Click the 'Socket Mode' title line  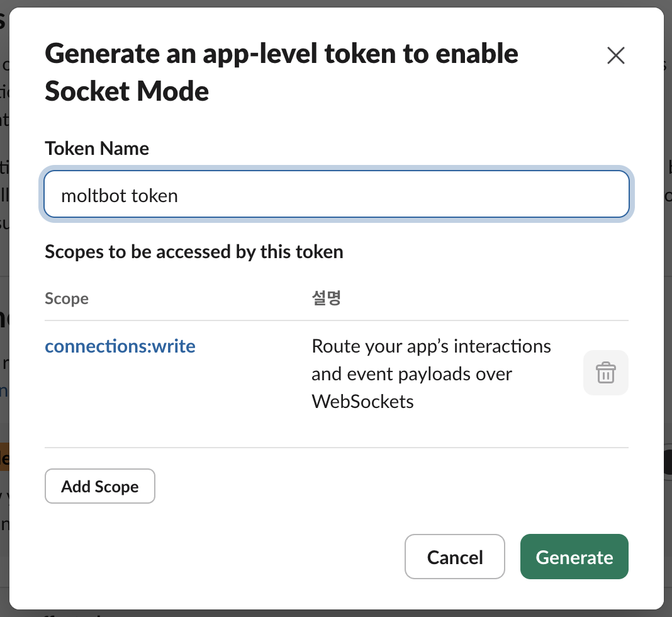pos(127,91)
